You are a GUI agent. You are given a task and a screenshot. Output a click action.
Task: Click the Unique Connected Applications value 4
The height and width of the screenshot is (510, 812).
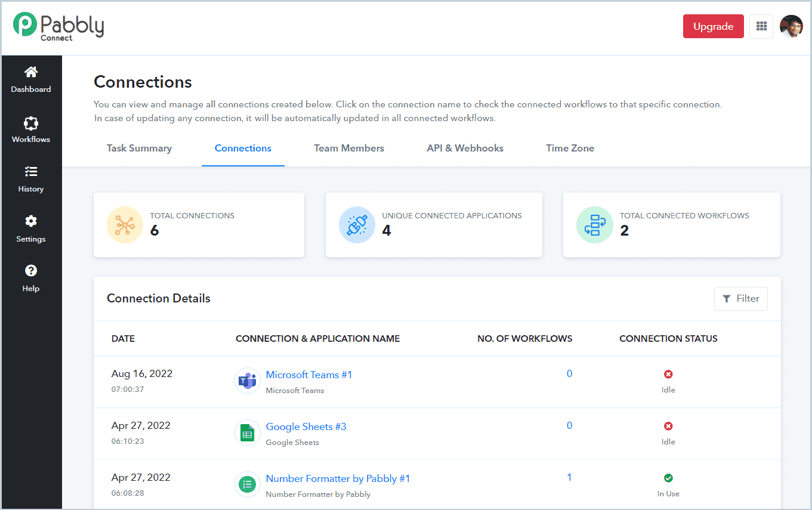pos(387,231)
